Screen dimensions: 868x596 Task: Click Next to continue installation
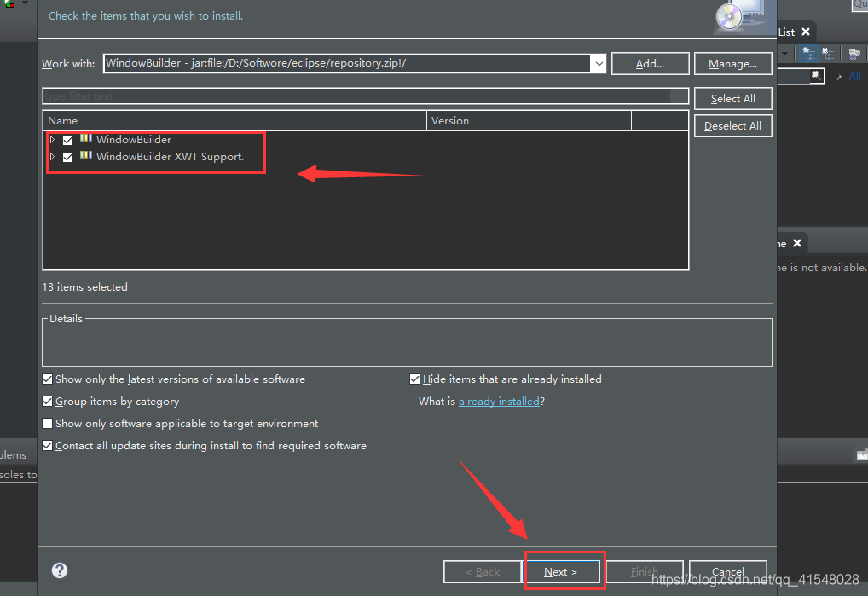point(561,571)
